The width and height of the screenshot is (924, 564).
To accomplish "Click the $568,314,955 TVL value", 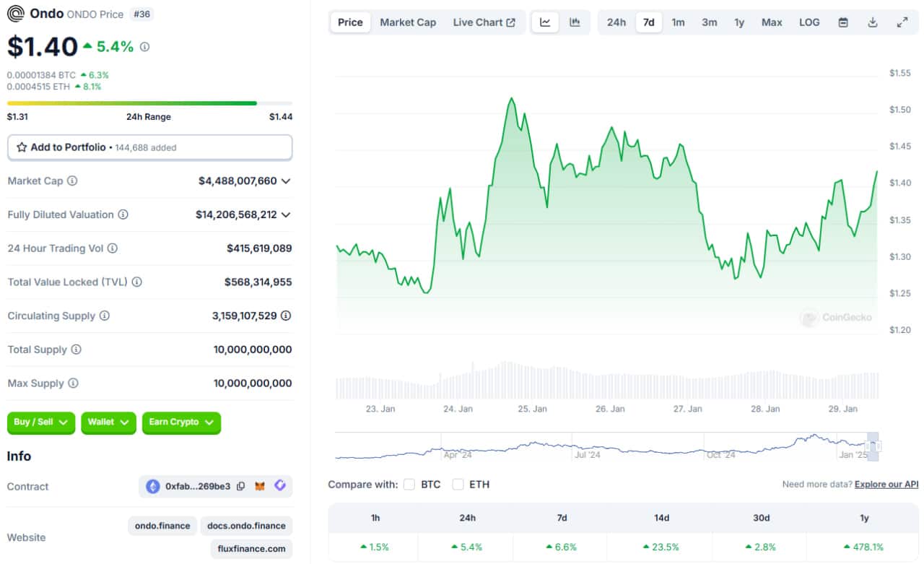I will [258, 282].
